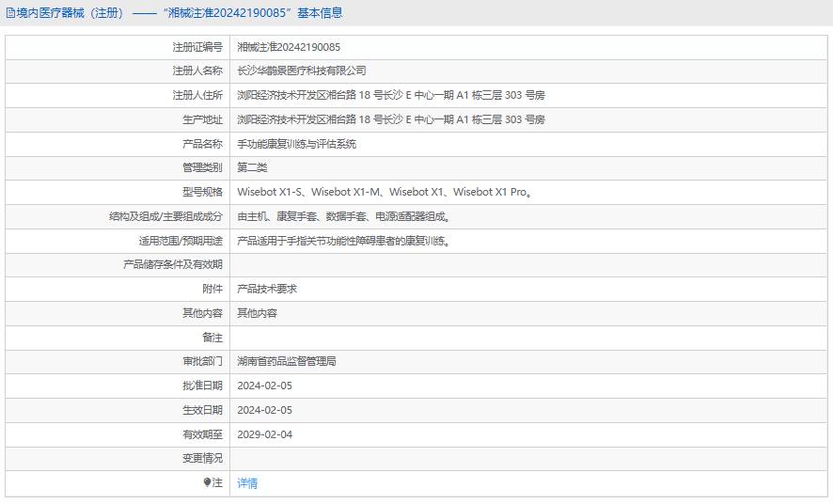Click the 结构及组成 composition description
Image resolution: width=833 pixels, height=504 pixels.
(344, 216)
